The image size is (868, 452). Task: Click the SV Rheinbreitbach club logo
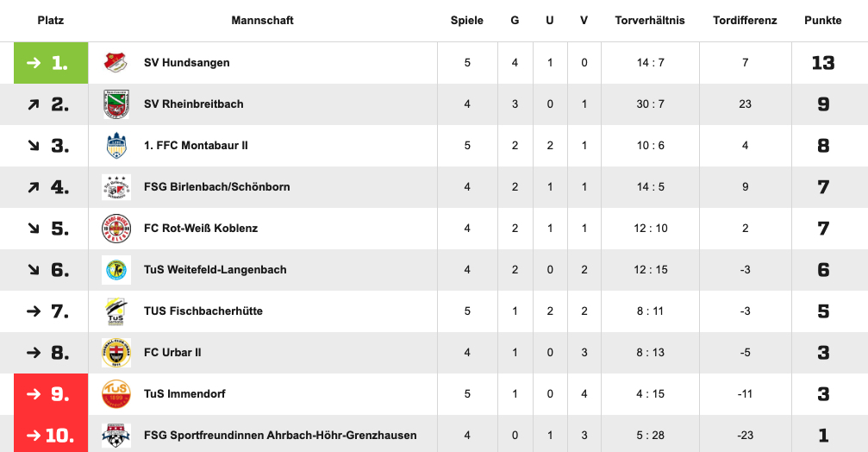[x=116, y=104]
